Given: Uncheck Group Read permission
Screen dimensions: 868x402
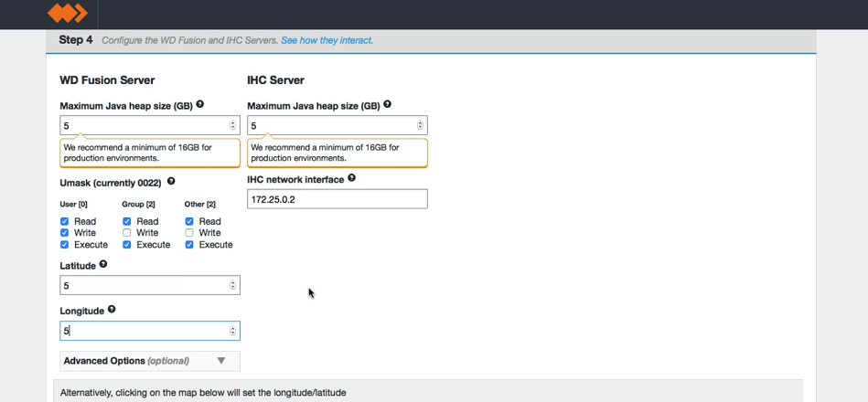Looking at the screenshot, I should [127, 221].
